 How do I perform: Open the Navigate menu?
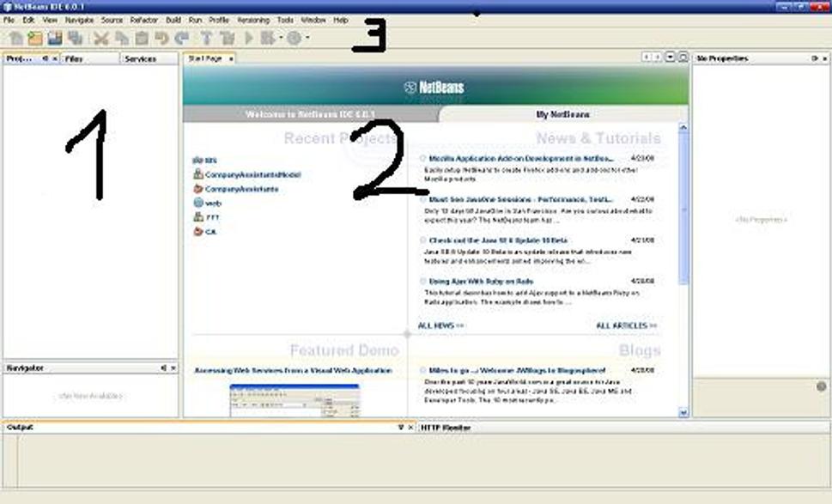point(79,20)
